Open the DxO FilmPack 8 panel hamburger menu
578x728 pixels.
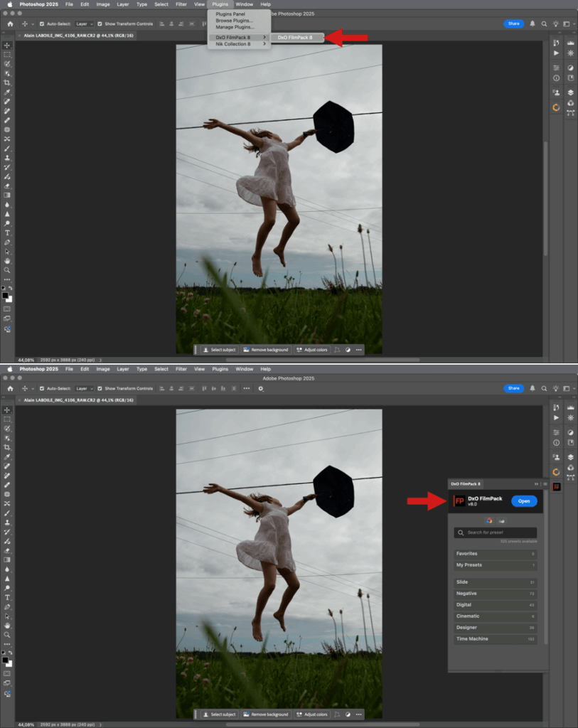coord(545,483)
